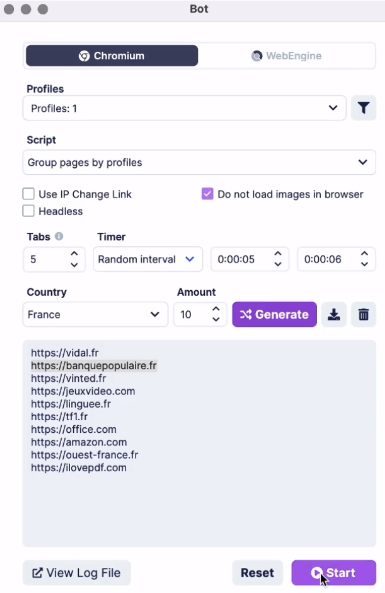Click the Tabs info icon
Image resolution: width=385 pixels, height=593 pixels.
pos(59,236)
